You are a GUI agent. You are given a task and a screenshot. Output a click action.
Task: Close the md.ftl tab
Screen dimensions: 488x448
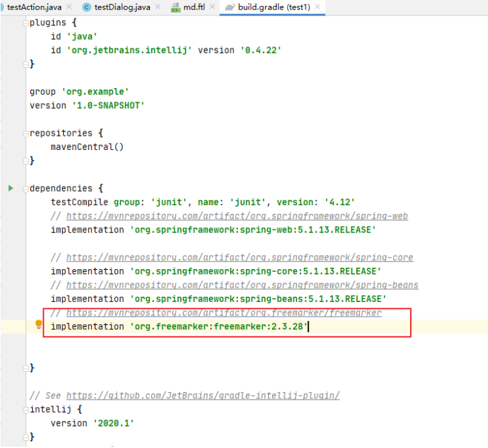coord(212,7)
